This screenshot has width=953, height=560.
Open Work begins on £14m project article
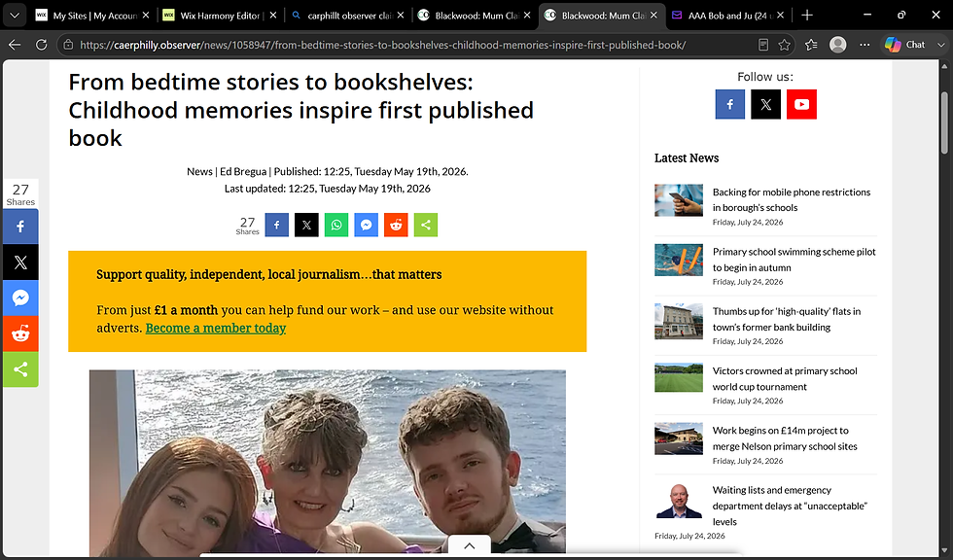(x=785, y=437)
